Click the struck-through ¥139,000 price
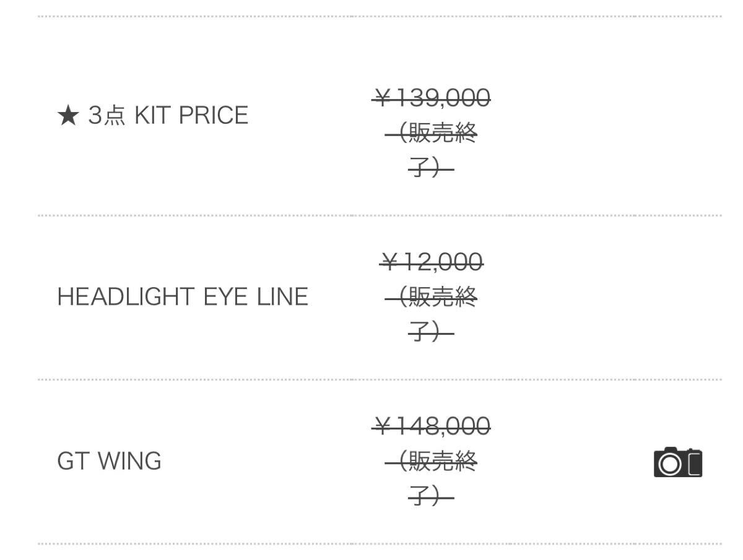This screenshot has height=560, width=743. 432,98
